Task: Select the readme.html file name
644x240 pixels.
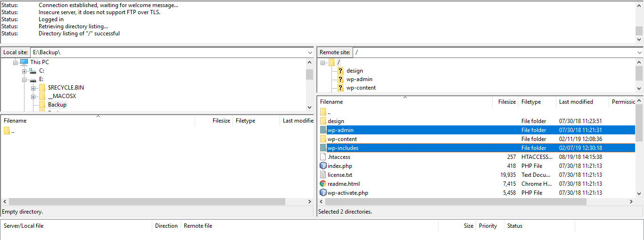Action: 344,184
